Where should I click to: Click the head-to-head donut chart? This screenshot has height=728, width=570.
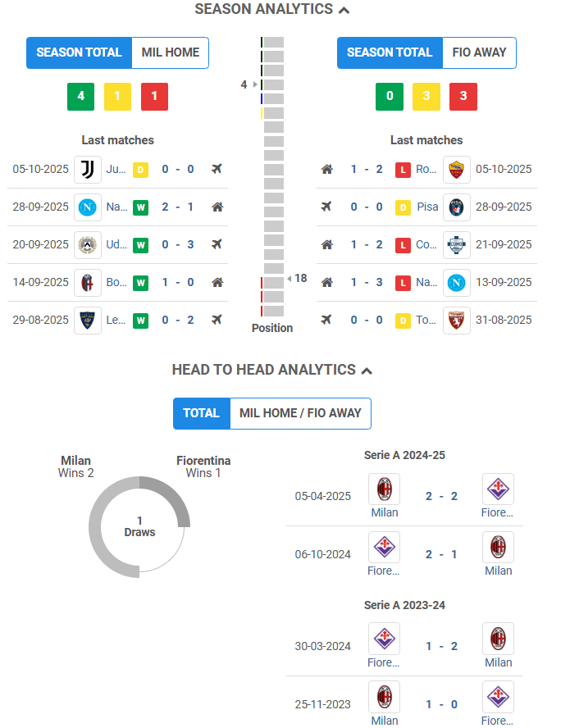coord(139,527)
